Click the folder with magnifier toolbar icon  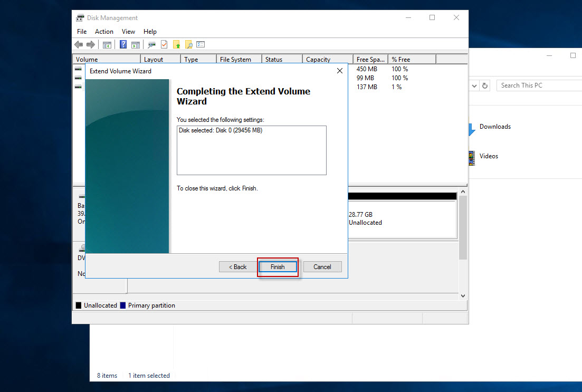pos(188,45)
